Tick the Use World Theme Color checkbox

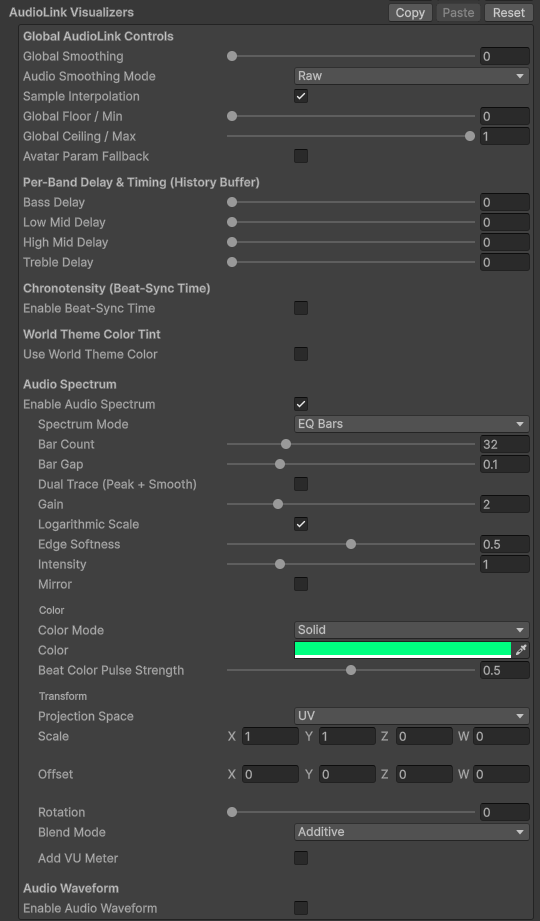[x=301, y=354]
